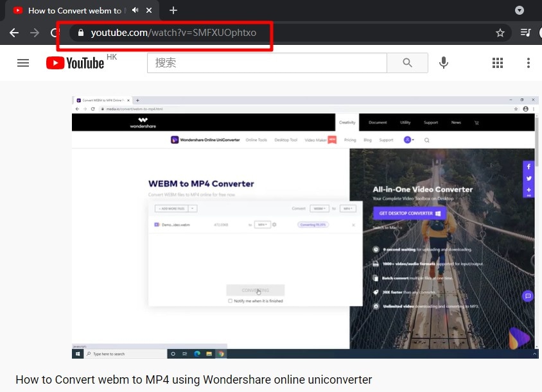Open YouTube settings three-dot menu
This screenshot has width=542, height=392.
tap(528, 63)
